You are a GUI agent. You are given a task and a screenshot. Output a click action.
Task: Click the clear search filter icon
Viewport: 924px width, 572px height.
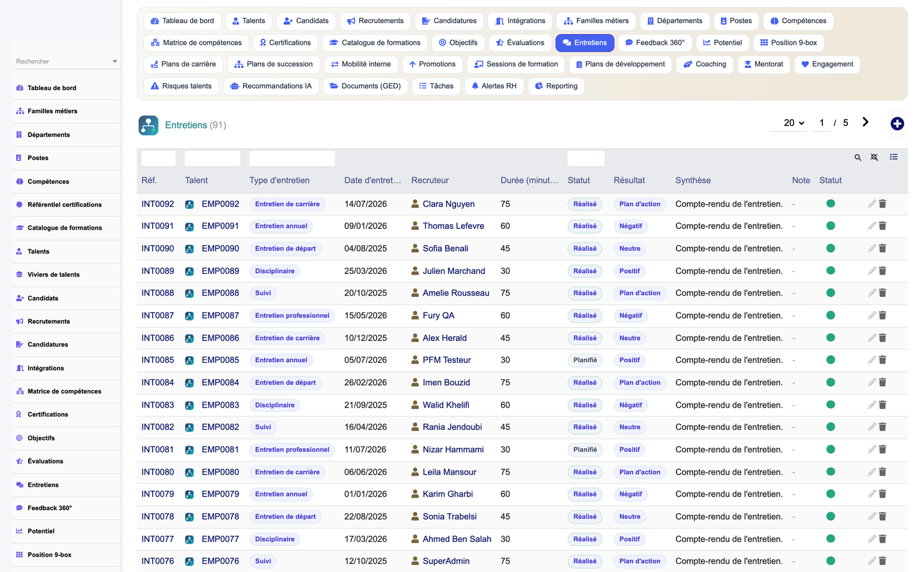874,157
